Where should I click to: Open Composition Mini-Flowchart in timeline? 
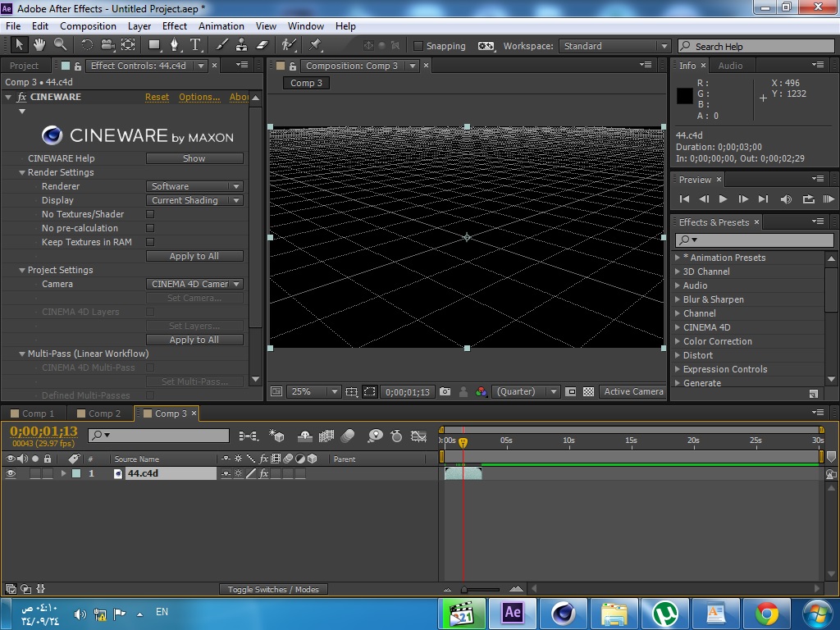click(x=248, y=436)
